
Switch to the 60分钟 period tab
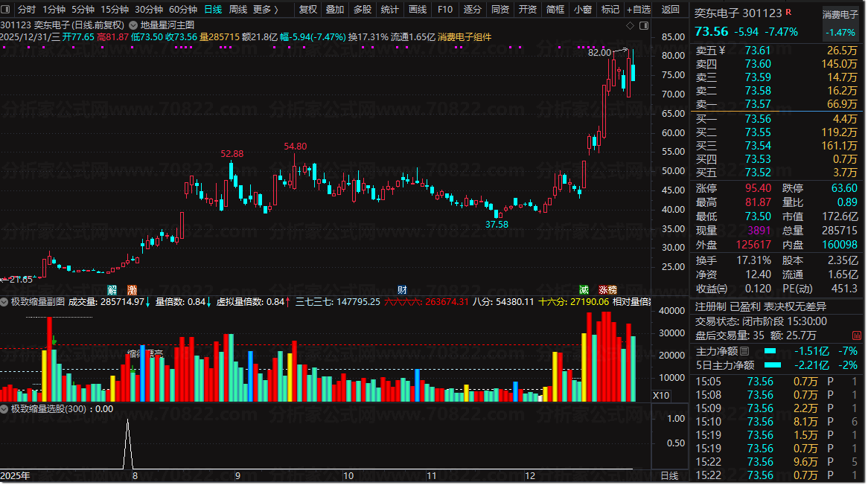tap(183, 10)
